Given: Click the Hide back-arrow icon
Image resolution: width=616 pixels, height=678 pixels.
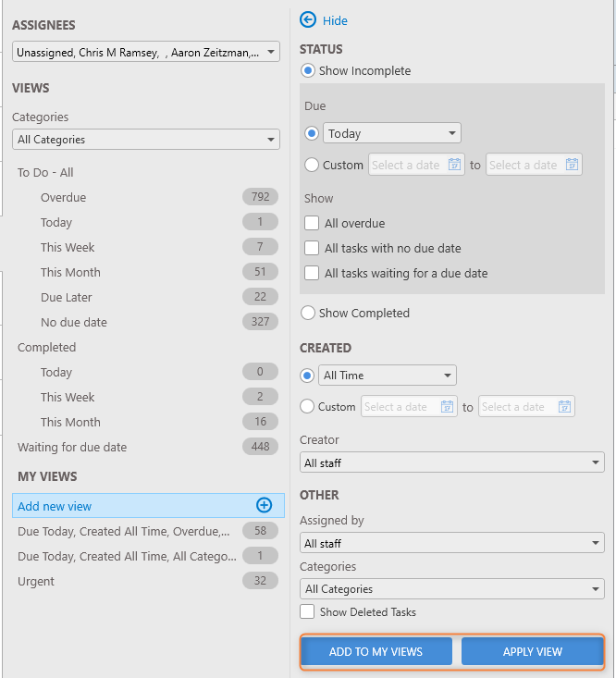Looking at the screenshot, I should pyautogui.click(x=308, y=20).
